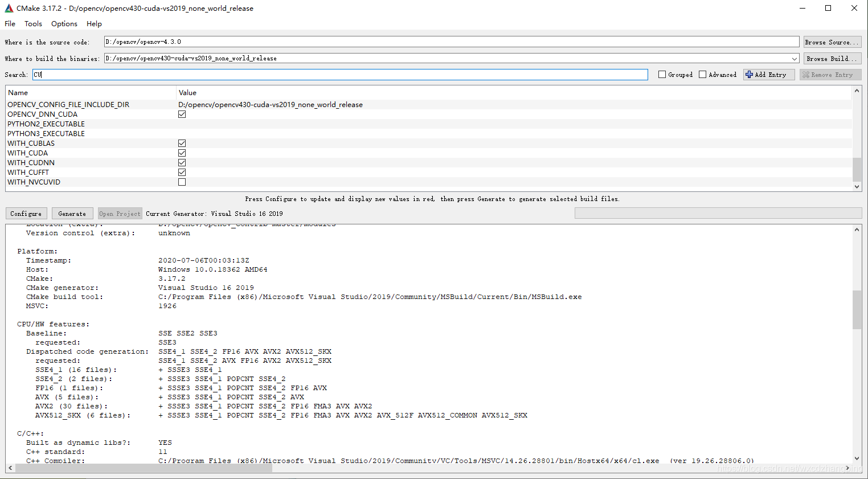
Task: Open the Tools menu
Action: coord(33,24)
